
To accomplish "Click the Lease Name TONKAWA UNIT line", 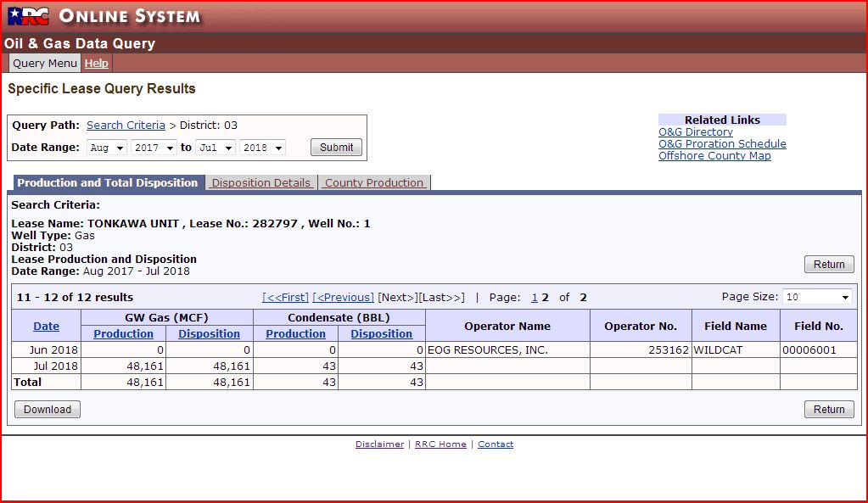I will coord(190,224).
